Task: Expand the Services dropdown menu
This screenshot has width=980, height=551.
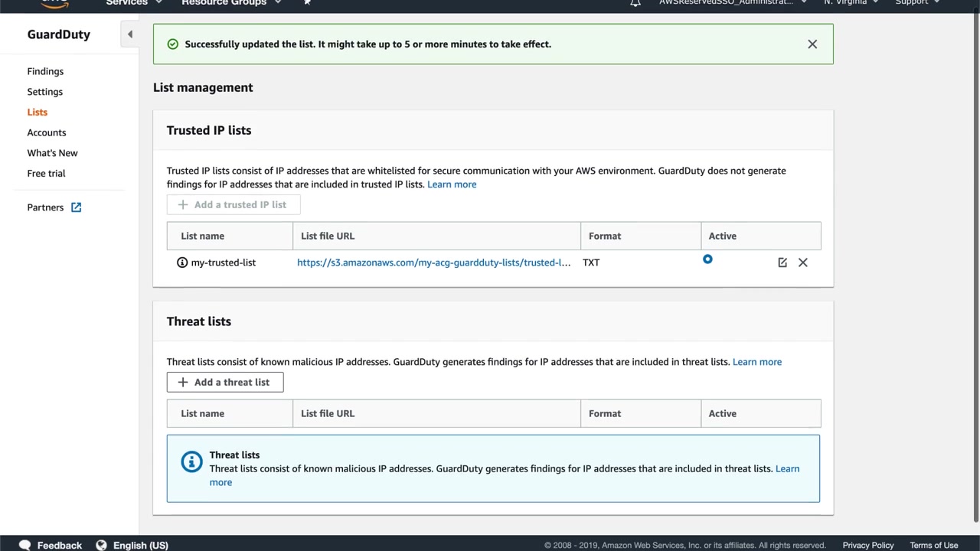Action: pos(134,3)
